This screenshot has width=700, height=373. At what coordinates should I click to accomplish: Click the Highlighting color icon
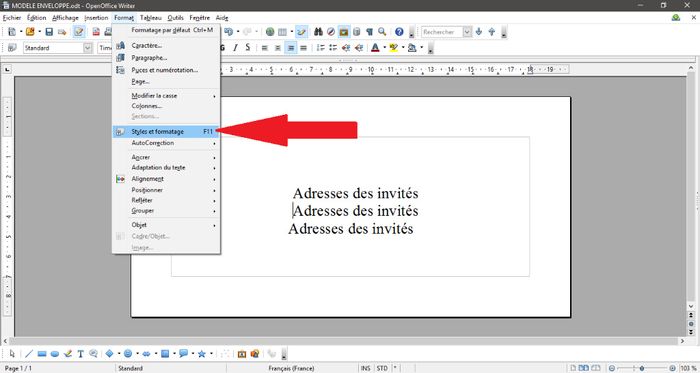(x=393, y=48)
